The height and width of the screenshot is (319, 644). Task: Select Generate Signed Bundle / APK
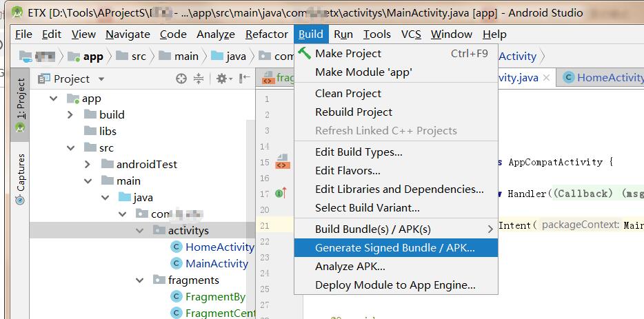[x=394, y=247]
